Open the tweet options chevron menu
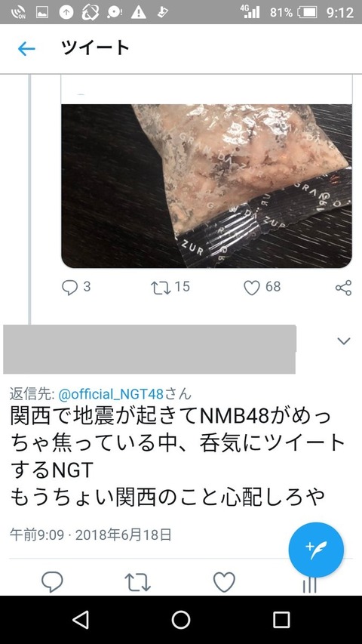The height and width of the screenshot is (644, 362). pos(344,341)
